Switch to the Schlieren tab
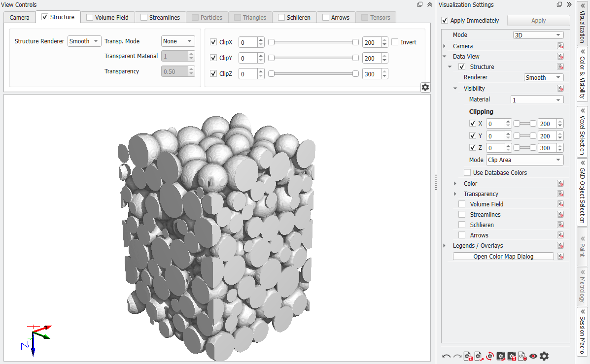Screen dimensions: 590x364 [294, 17]
